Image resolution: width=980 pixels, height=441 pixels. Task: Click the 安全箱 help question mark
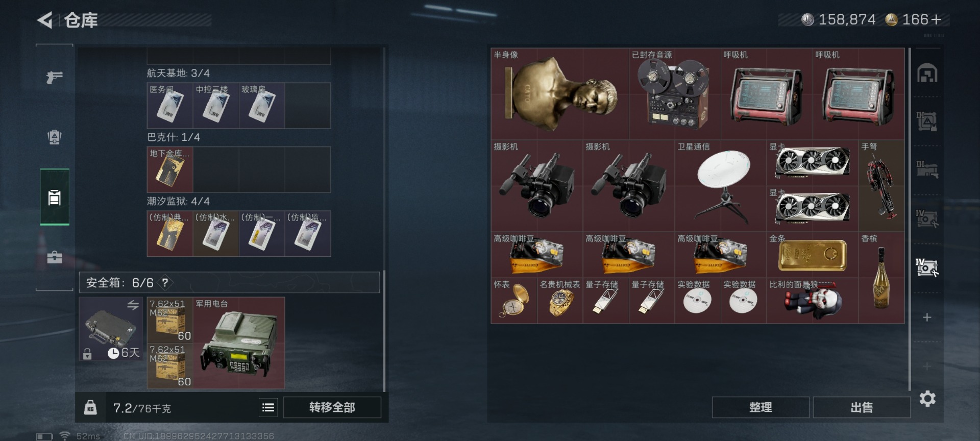point(165,282)
